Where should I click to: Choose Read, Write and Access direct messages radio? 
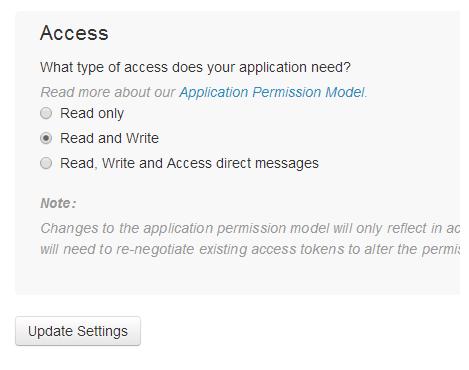[x=46, y=163]
